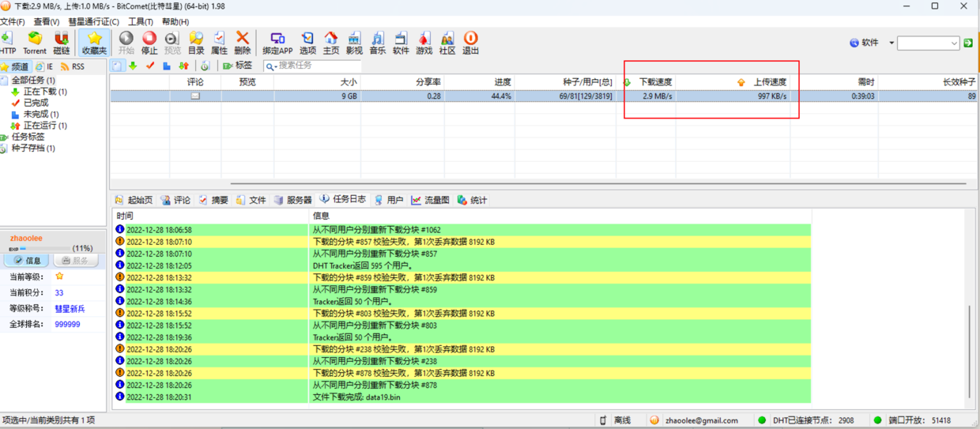Open the 目录 download folder icon
This screenshot has height=429, width=980.
click(x=196, y=43)
